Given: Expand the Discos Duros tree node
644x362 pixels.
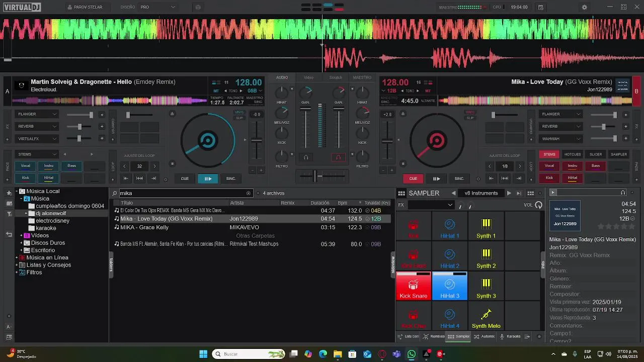Looking at the screenshot, I should [22, 243].
